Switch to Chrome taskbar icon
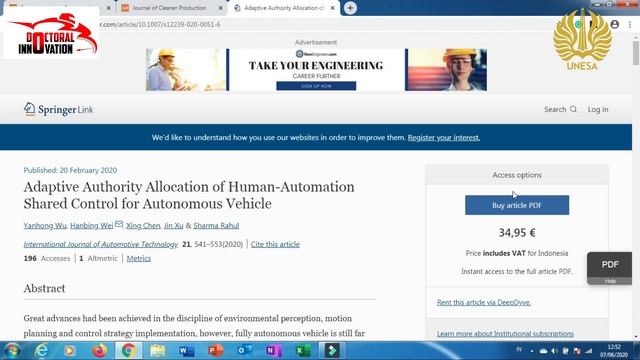Screen dimensions: 640x360 pos(129,351)
